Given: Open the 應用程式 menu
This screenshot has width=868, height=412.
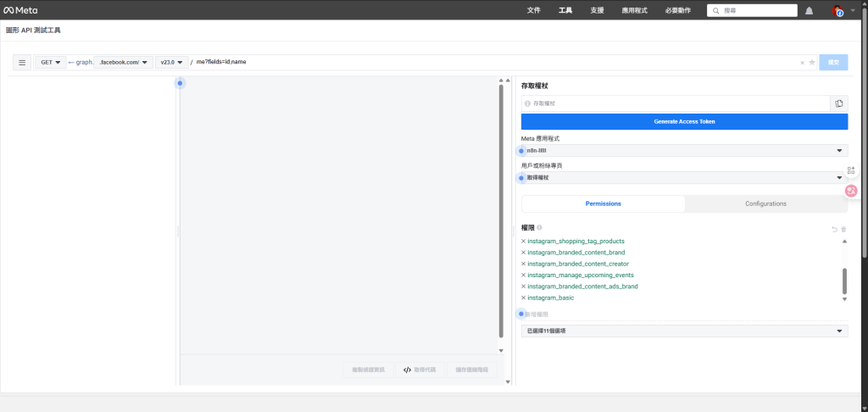Looking at the screenshot, I should [634, 10].
